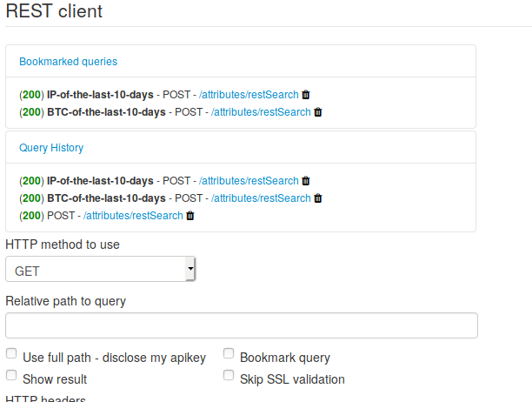Select IP-of-the-last-10-days name in Query History

100,181
